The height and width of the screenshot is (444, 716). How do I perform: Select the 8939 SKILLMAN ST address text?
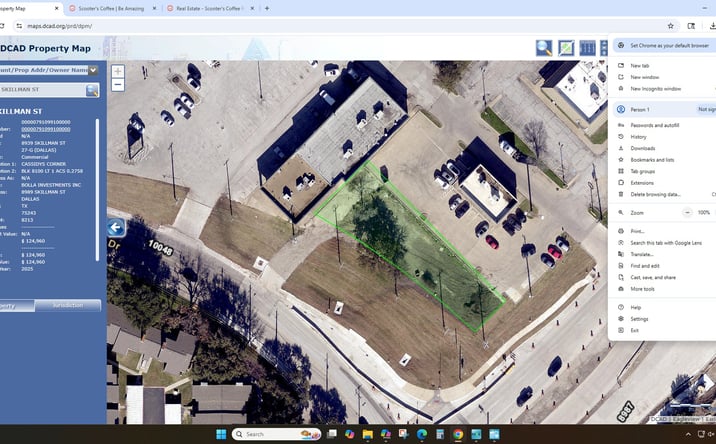click(x=43, y=143)
